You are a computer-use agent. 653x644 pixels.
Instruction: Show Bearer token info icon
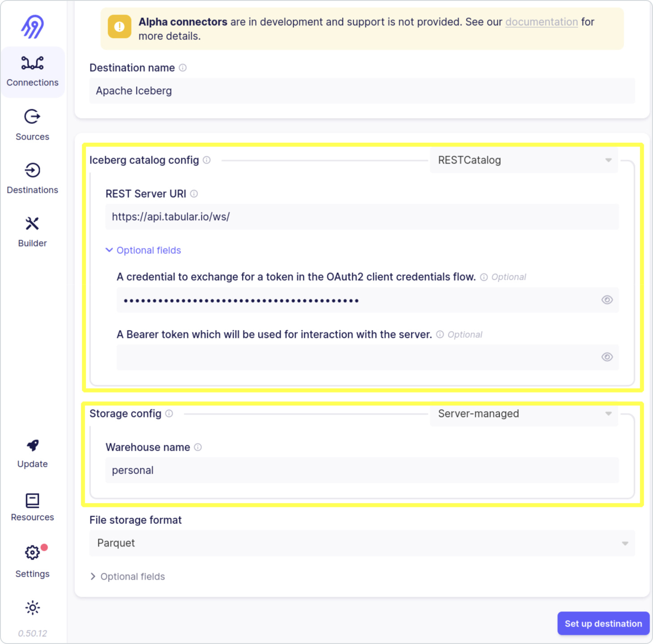click(x=440, y=334)
